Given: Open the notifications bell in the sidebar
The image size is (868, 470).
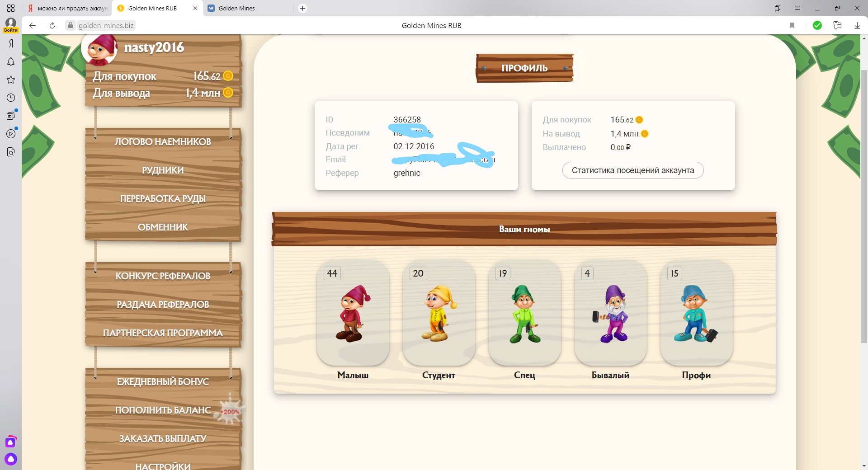Looking at the screenshot, I should click(11, 61).
